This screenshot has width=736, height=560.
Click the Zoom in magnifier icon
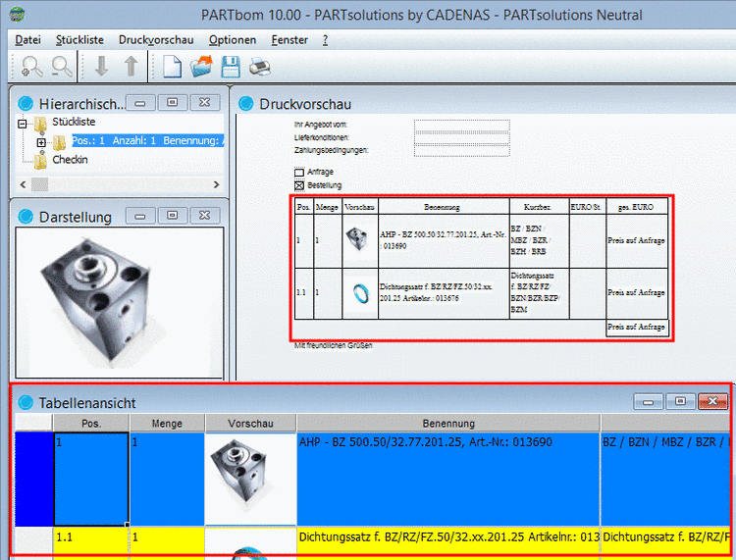click(32, 67)
